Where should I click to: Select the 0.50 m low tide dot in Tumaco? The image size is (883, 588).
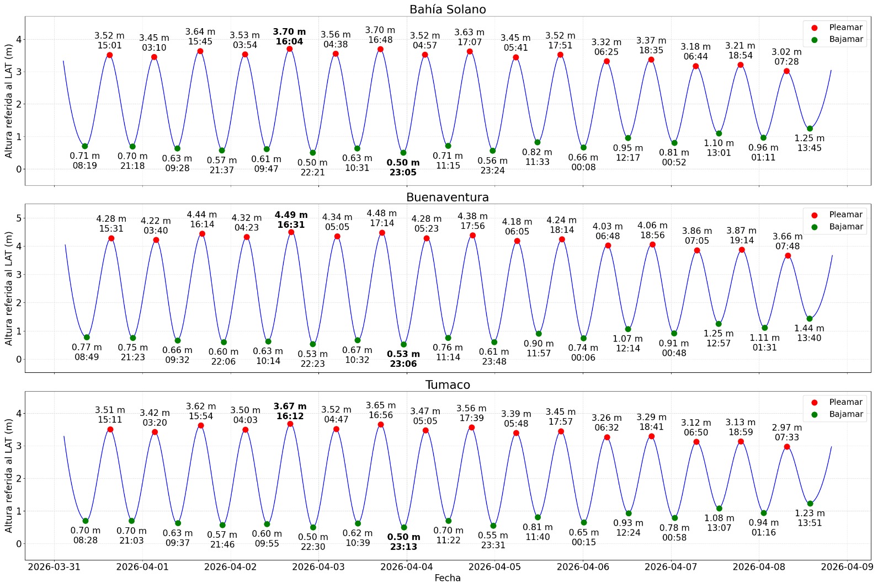(x=404, y=527)
